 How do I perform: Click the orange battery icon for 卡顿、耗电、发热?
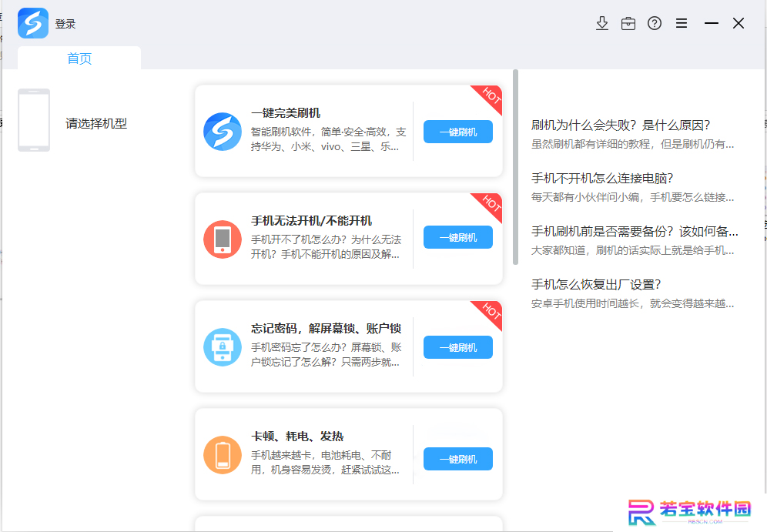pos(223,455)
